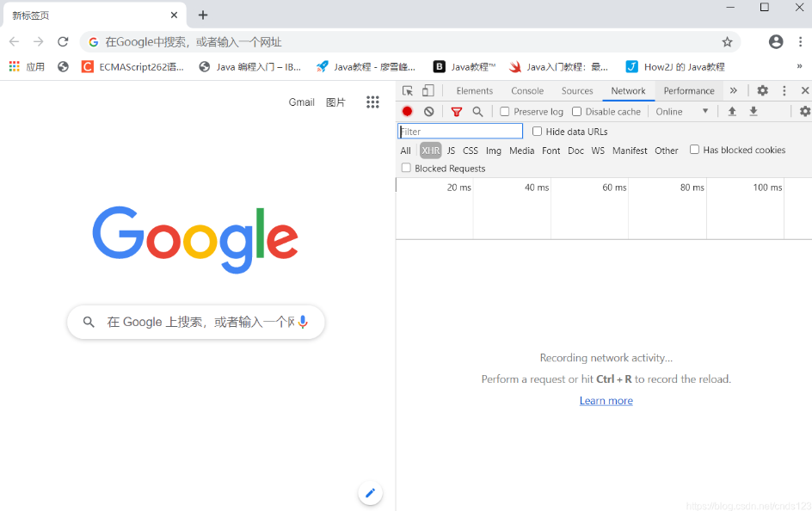Switch to the Console tab
This screenshot has width=812, height=511.
[527, 90]
